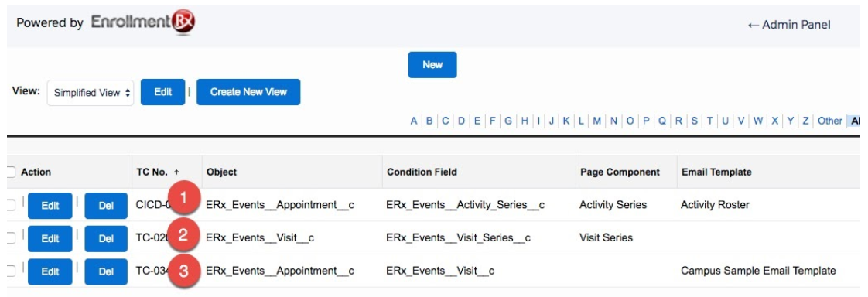
Task: Check the box for the Visit Series row
Action: pos(11,238)
